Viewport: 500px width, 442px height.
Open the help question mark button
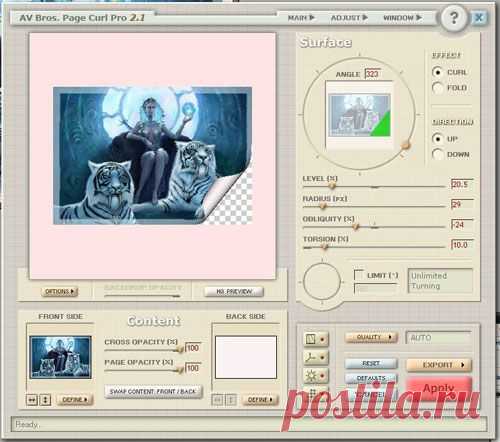coord(454,17)
